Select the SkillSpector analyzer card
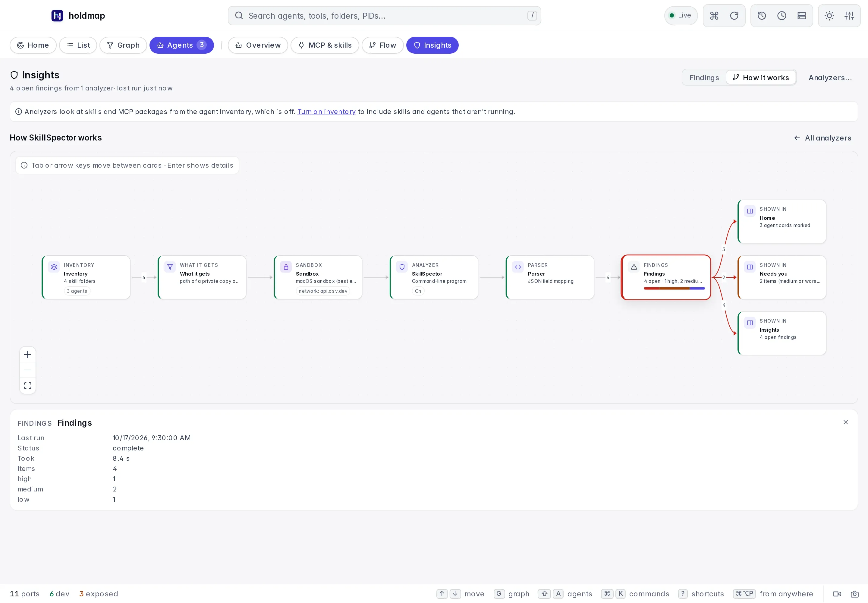 click(x=434, y=277)
